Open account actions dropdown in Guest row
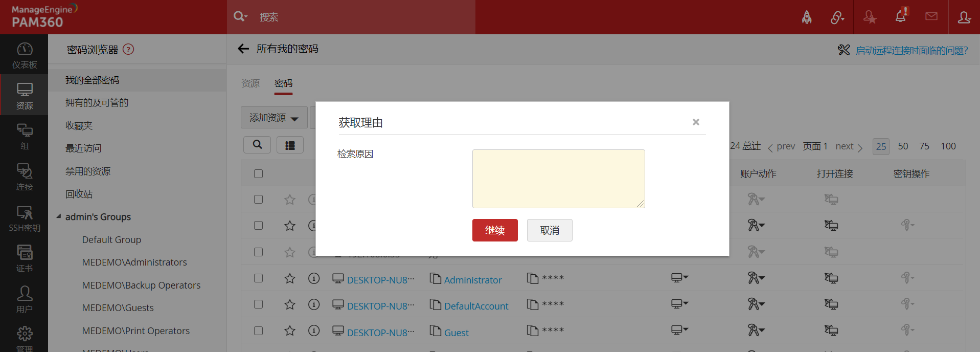The width and height of the screenshot is (980, 352). coord(756,331)
